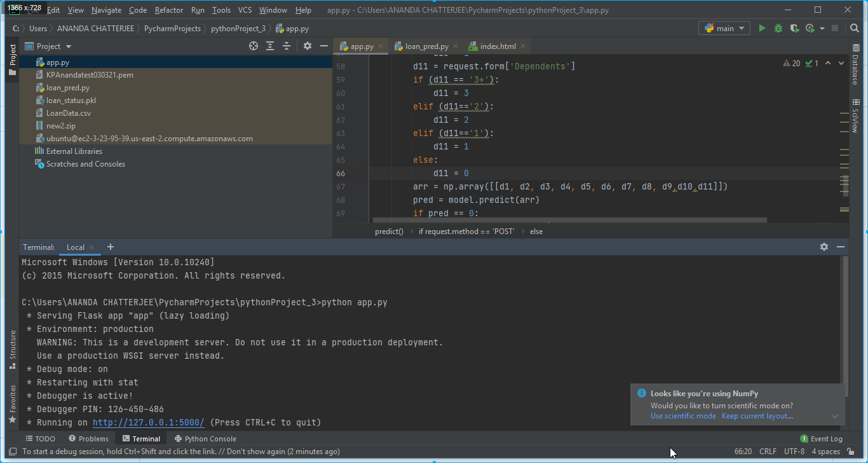Open the Tools menu
868x463 pixels.
tap(221, 10)
